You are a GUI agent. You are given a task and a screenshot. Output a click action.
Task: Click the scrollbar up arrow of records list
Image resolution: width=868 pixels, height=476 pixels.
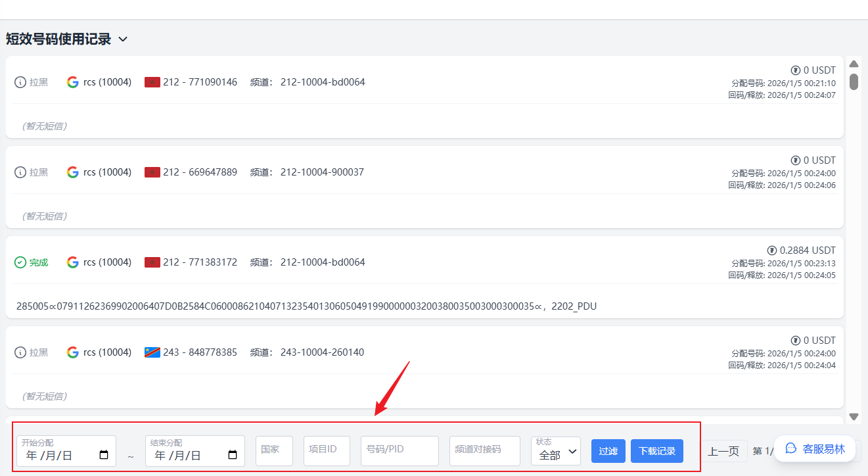tap(854, 64)
